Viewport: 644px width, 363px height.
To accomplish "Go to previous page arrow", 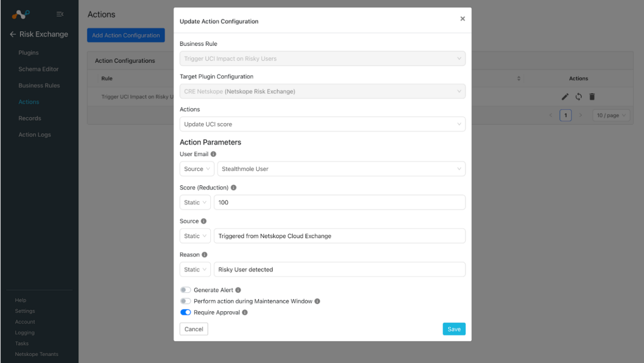I will coord(551,115).
